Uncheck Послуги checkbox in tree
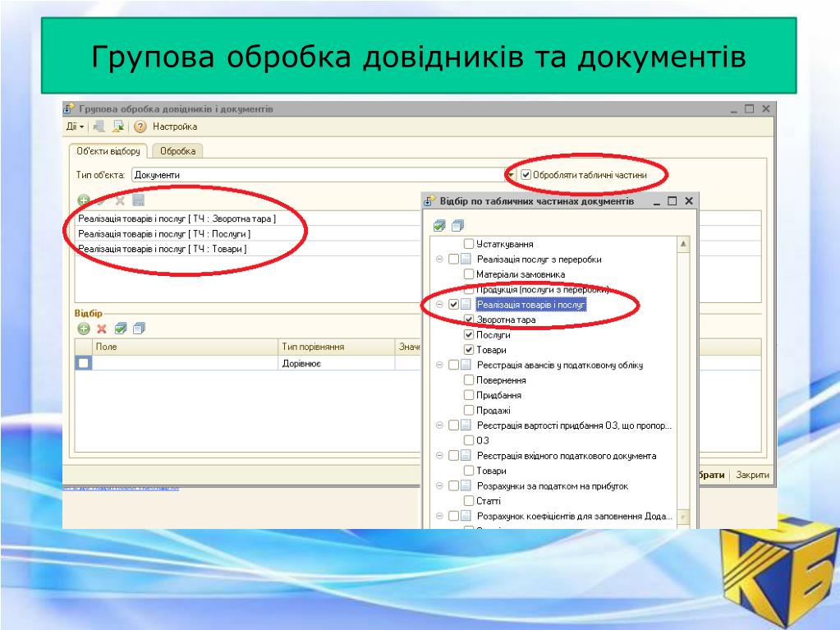The width and height of the screenshot is (840, 630). tap(469, 335)
